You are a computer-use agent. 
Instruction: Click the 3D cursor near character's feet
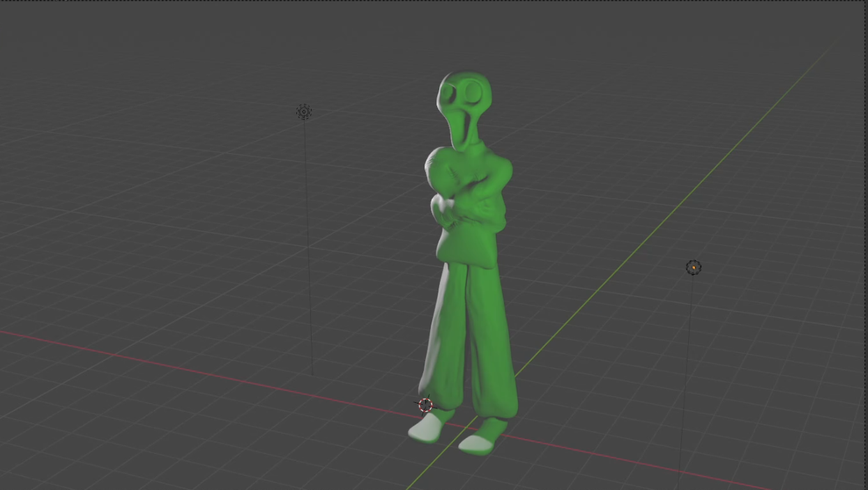[425, 405]
